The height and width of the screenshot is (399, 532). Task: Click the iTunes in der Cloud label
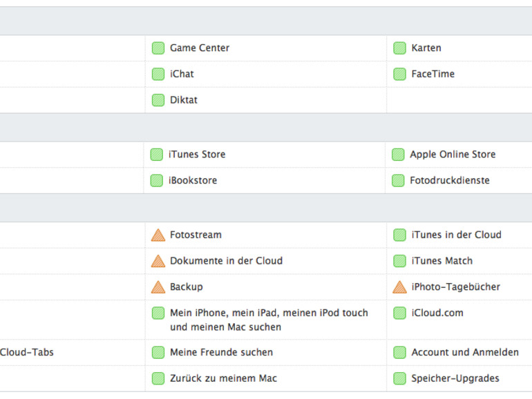(x=456, y=235)
